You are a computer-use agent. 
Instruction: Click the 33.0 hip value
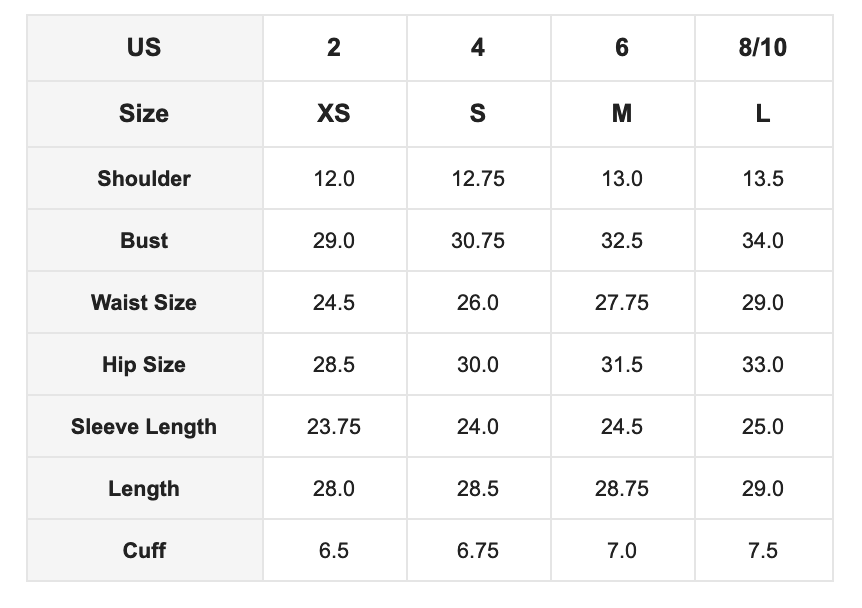click(762, 365)
